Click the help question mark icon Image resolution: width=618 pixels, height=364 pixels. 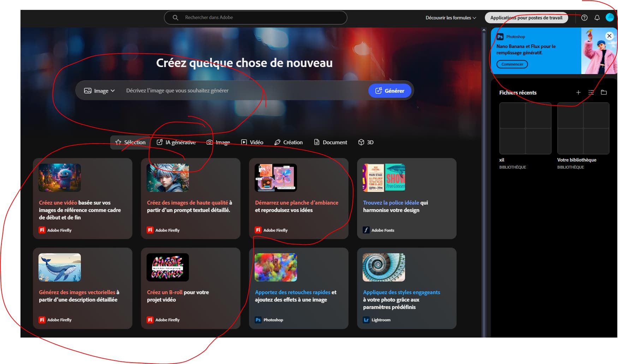tap(584, 18)
